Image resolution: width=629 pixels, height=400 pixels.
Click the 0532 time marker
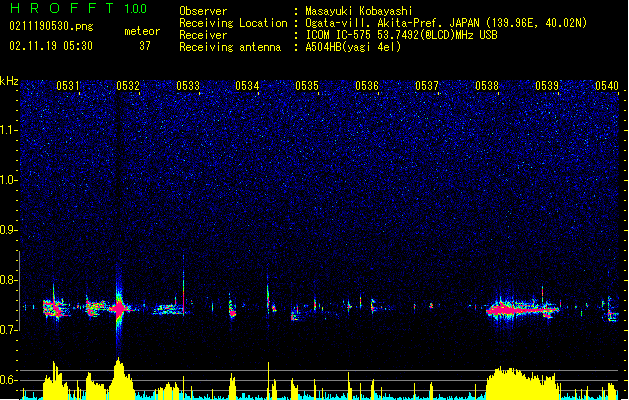pyautogui.click(x=128, y=86)
